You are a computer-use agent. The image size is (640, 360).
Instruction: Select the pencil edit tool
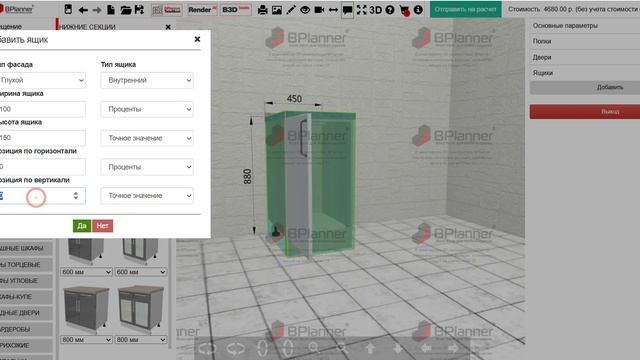[291, 10]
